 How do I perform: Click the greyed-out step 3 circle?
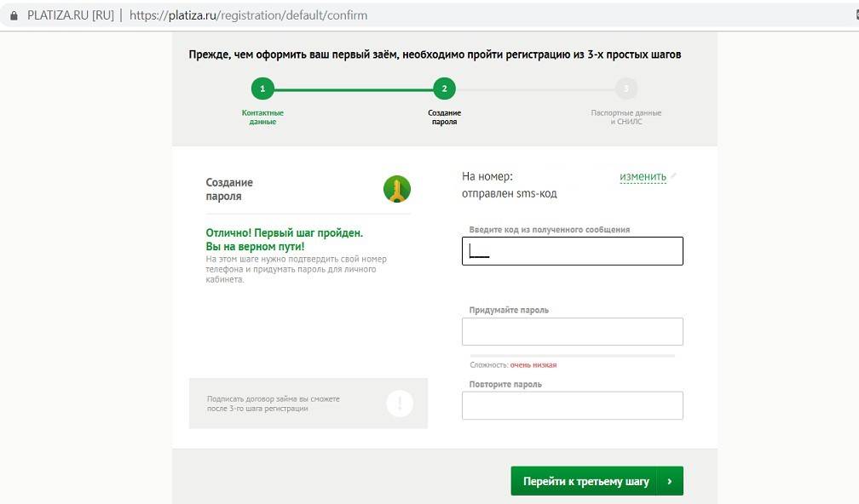626,89
